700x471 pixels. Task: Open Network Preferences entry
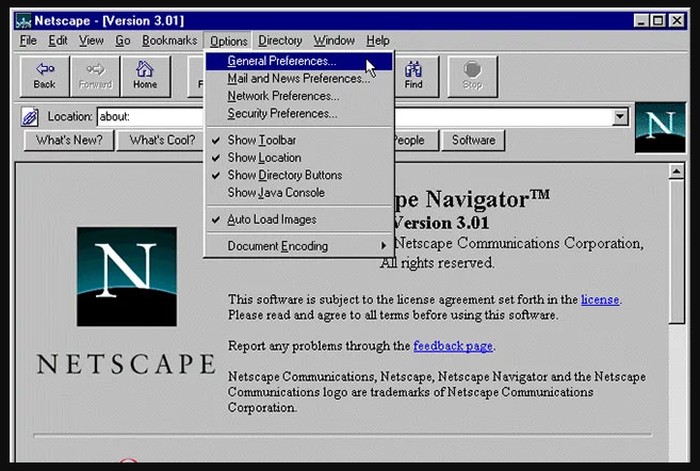(299, 96)
